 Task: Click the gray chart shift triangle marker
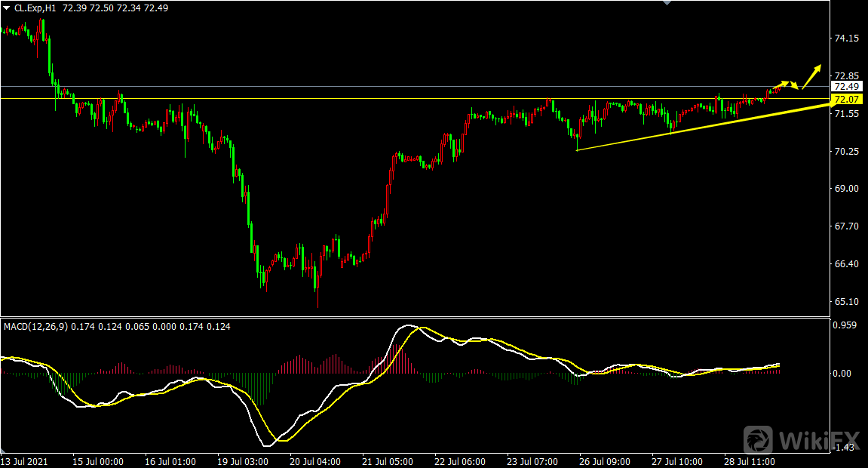coord(666,3)
